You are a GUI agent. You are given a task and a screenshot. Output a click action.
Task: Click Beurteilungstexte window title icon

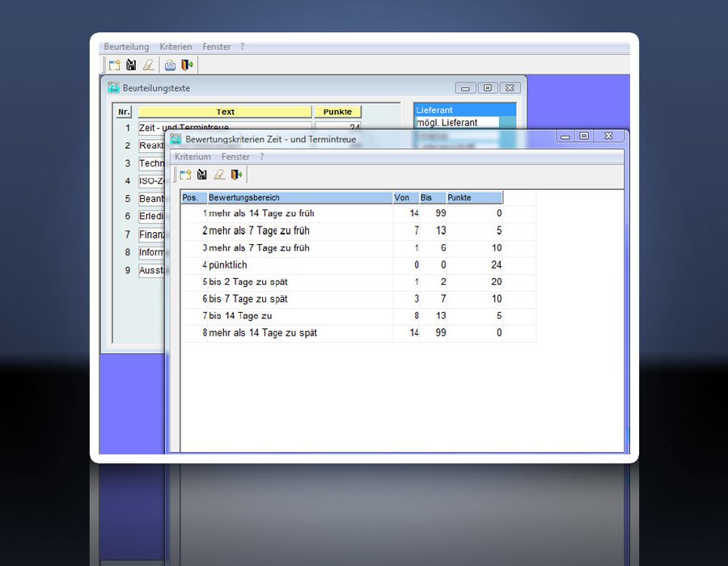[x=113, y=87]
